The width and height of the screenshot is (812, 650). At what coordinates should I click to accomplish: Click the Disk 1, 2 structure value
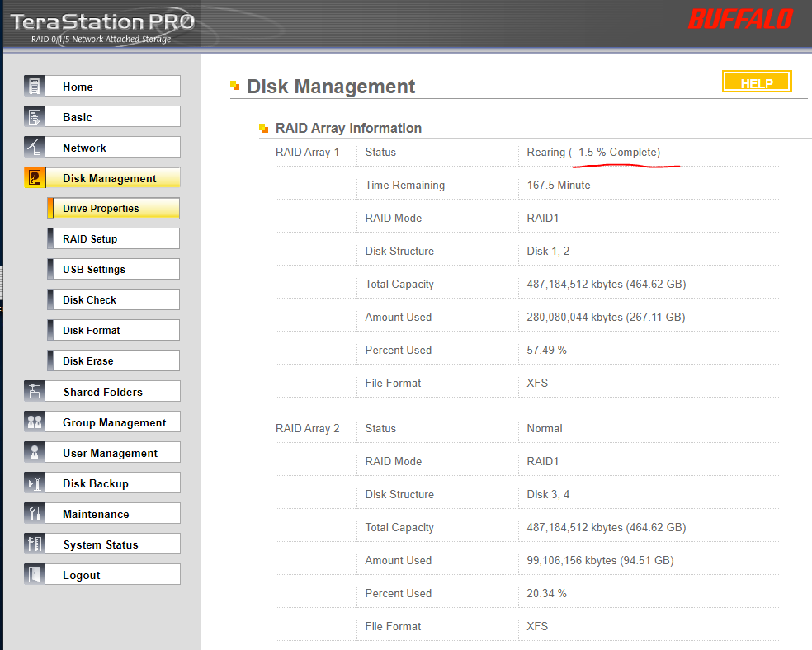548,251
